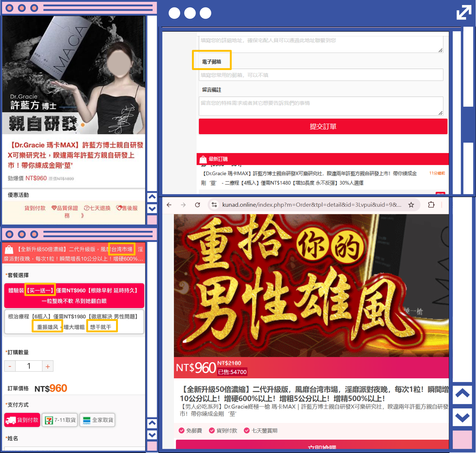The height and width of the screenshot is (453, 476).
Task: Click the detailed address text area
Action: pyautogui.click(x=321, y=44)
